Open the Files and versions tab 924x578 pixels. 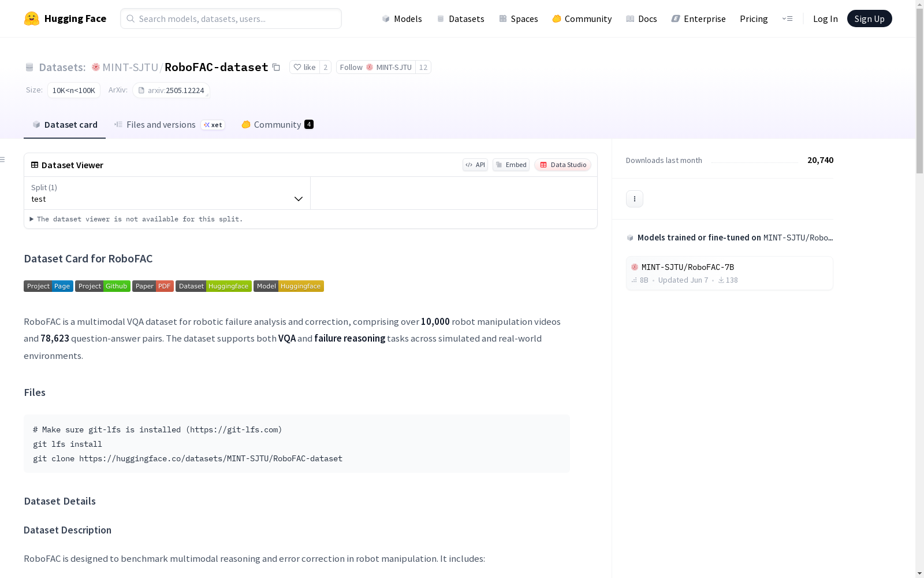tap(169, 125)
